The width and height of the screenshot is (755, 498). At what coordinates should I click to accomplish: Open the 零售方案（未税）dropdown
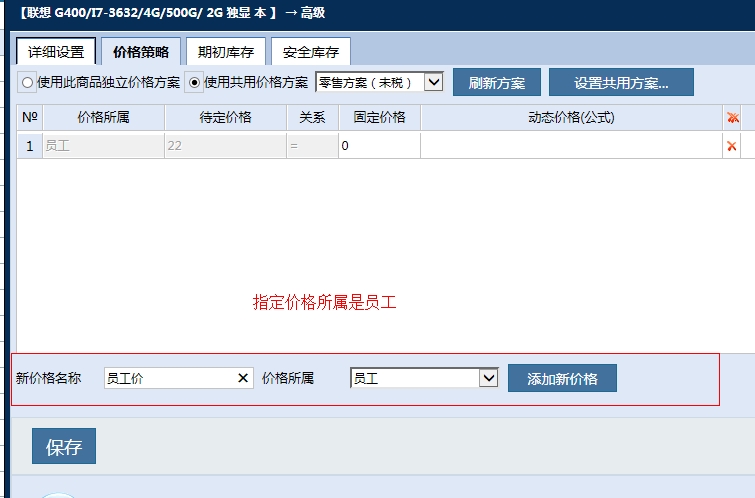coord(379,82)
